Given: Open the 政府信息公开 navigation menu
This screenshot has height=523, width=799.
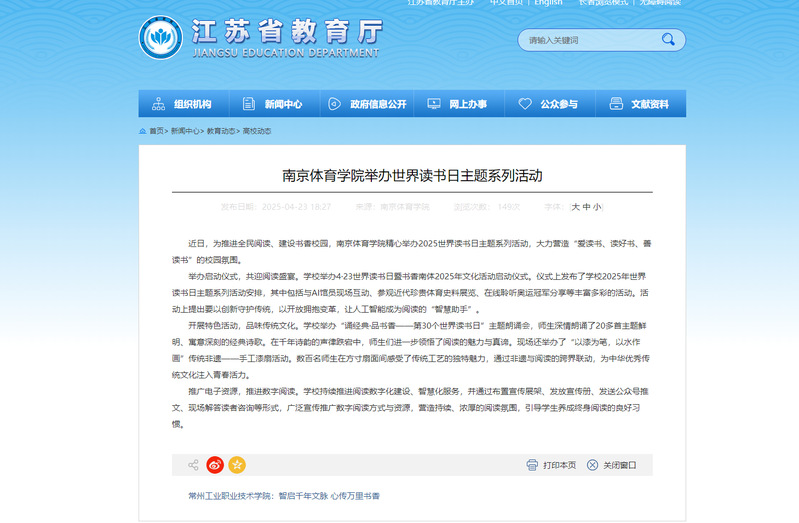Looking at the screenshot, I should 368,104.
